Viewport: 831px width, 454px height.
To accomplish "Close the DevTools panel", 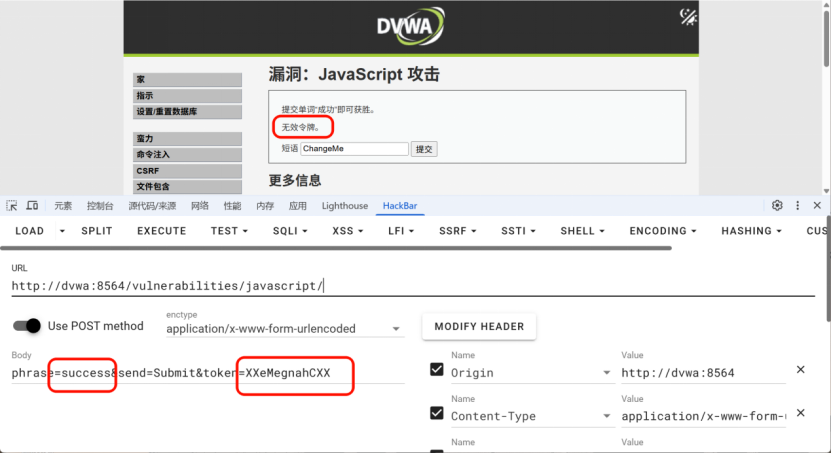I will (x=817, y=206).
